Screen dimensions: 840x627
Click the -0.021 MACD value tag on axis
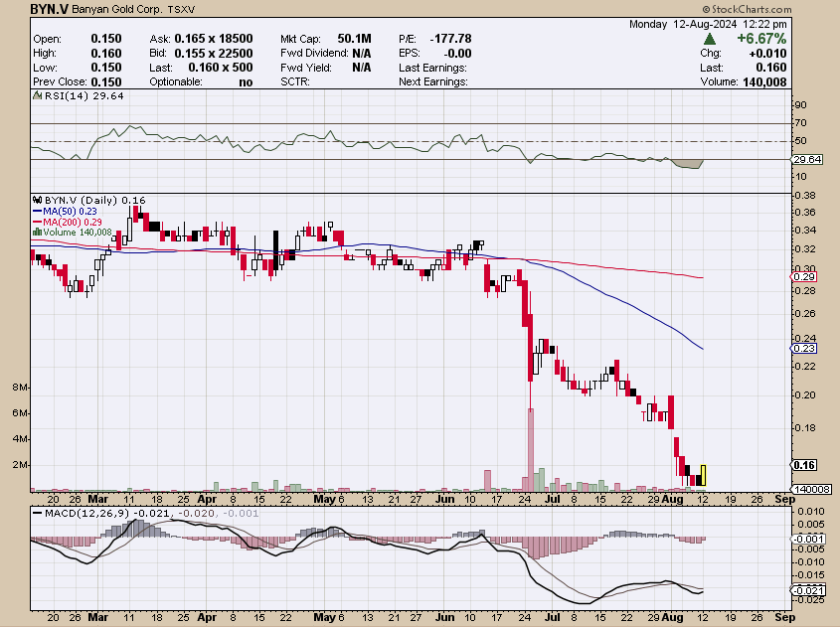808,590
